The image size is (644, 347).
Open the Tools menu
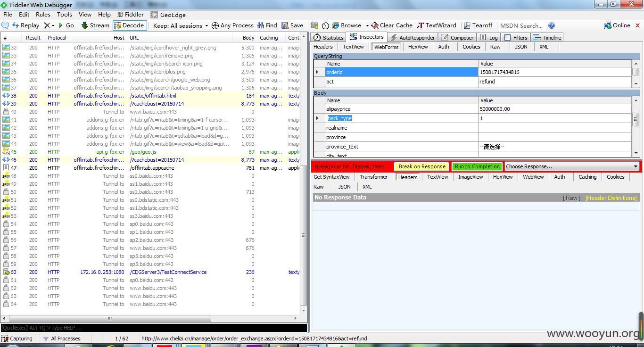click(64, 15)
